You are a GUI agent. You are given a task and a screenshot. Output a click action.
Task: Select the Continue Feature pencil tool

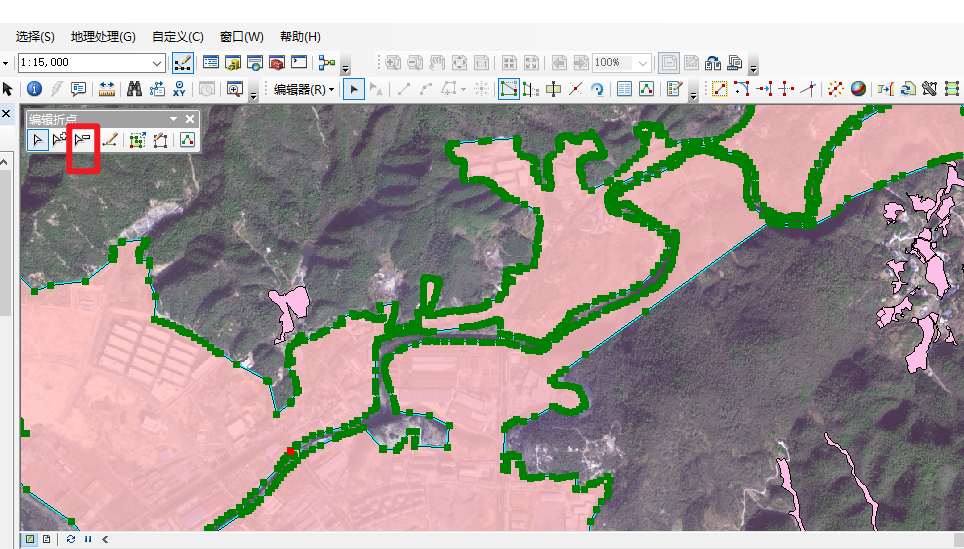coord(110,140)
